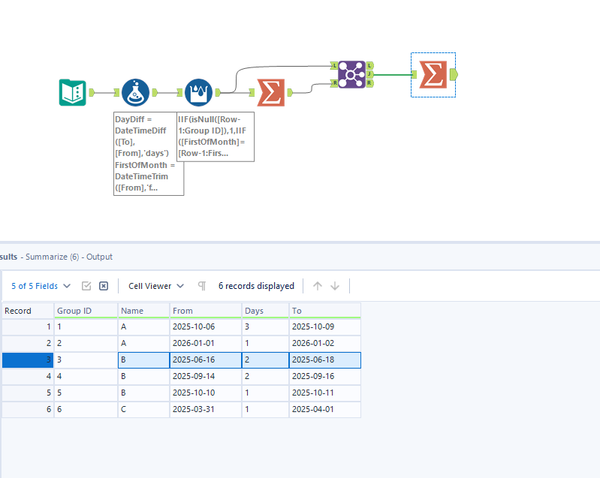This screenshot has width=600, height=478.
Task: Click cell with From 2025-06-16
Action: point(205,360)
